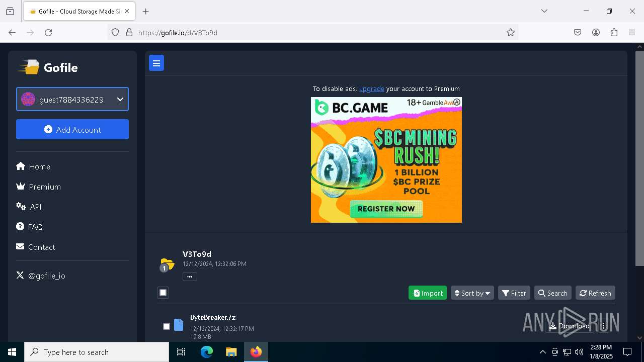The image size is (644, 362).
Task: Tick the ByteBreaker.7z checkbox
Action: [x=167, y=326]
